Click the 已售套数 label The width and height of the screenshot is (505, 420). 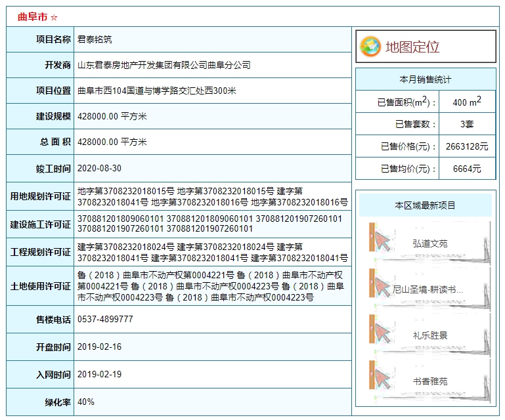(x=416, y=124)
